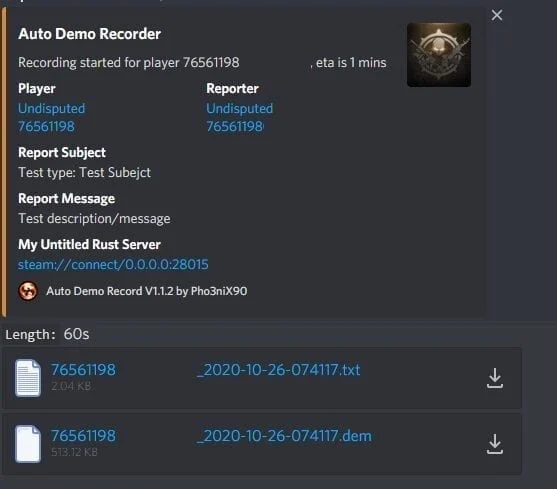Click the text document icon for the .txt file

28,378
